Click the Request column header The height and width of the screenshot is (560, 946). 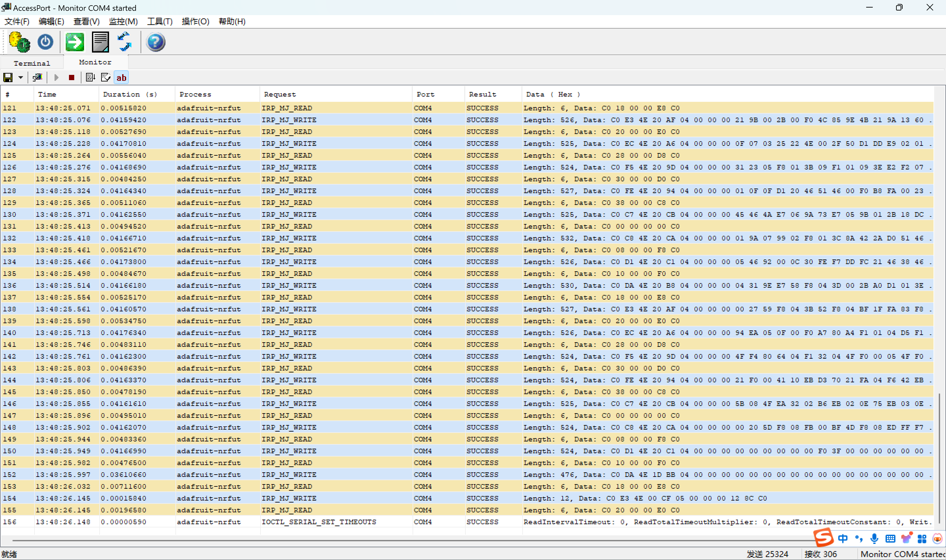(280, 94)
